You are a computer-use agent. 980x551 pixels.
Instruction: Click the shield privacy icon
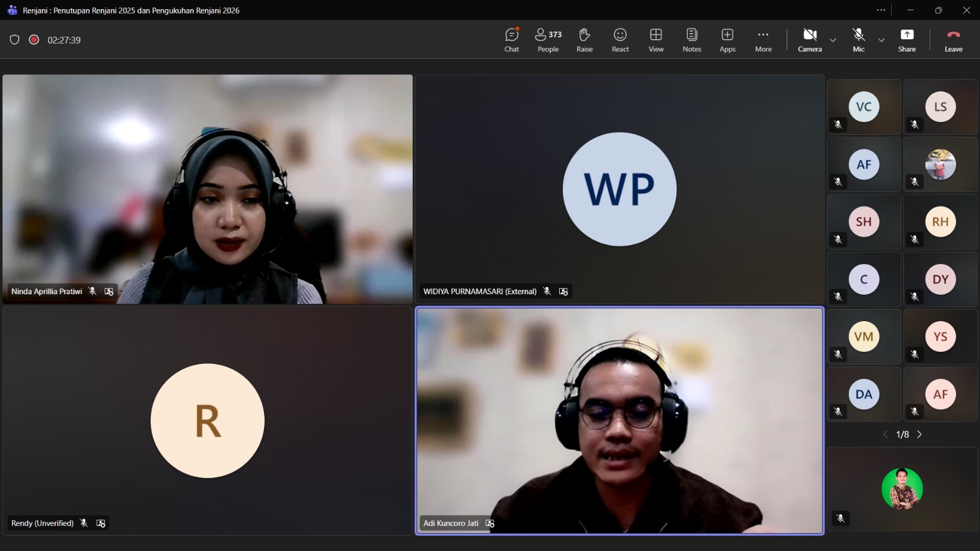(x=15, y=40)
